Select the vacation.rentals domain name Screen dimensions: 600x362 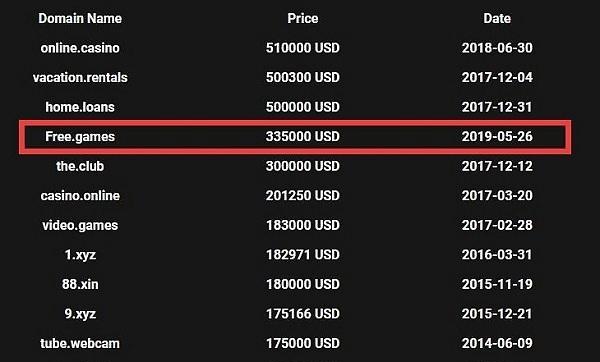80,77
